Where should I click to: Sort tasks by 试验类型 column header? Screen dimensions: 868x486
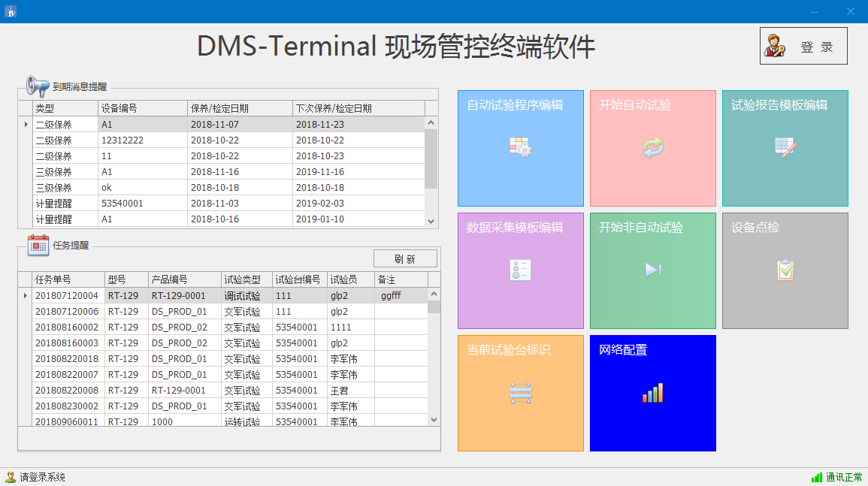point(246,279)
